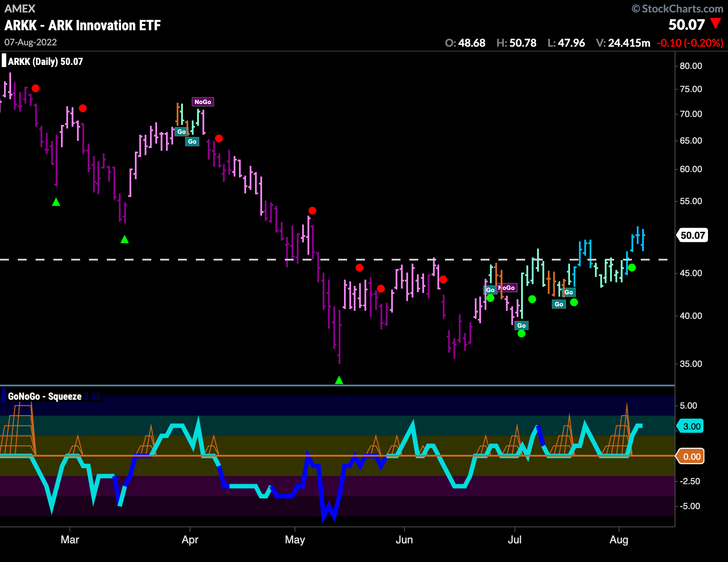Click the StockCharts.com copyright link
The image size is (728, 562).
(677, 8)
